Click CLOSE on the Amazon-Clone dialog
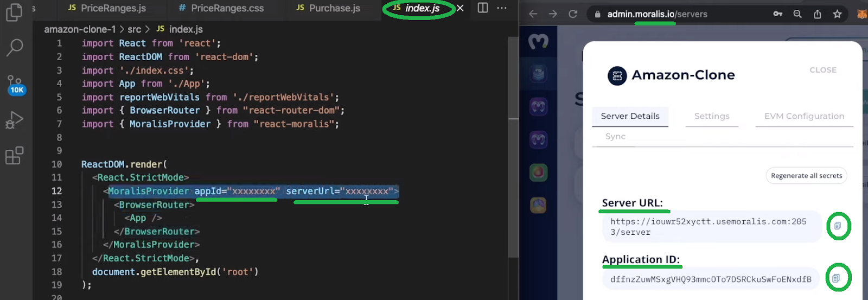The image size is (868, 300). tap(823, 70)
